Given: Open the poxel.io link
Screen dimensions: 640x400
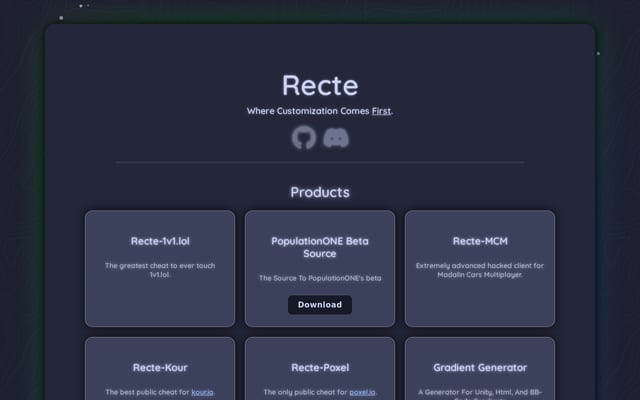Looking at the screenshot, I should 362,392.
